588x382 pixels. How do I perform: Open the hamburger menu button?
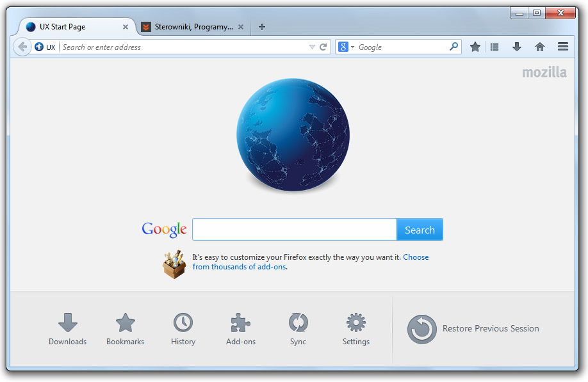[563, 47]
